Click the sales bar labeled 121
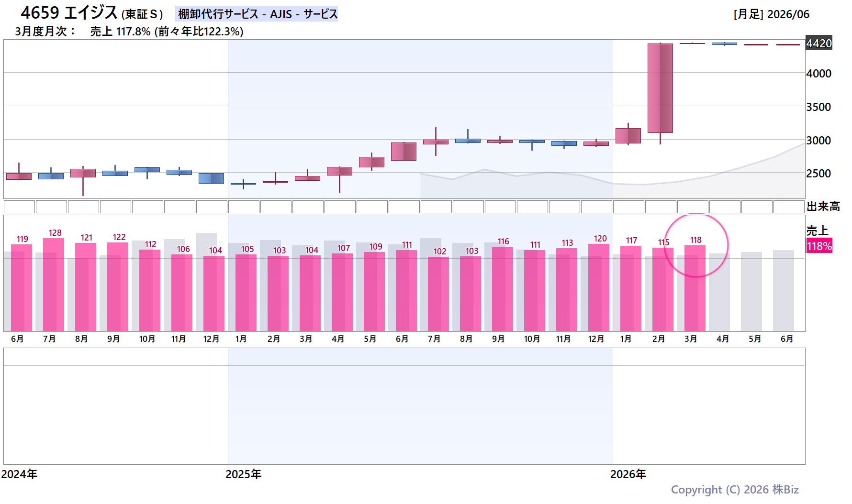852x504 pixels. click(x=86, y=287)
